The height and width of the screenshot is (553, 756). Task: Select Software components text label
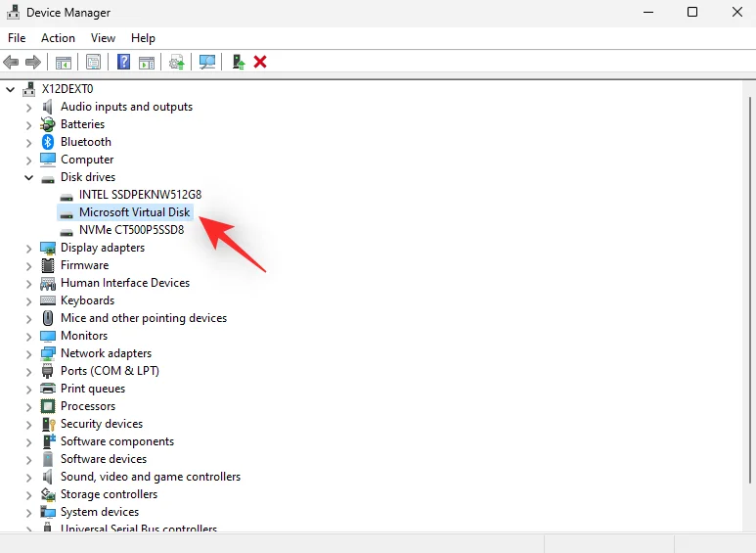(x=117, y=441)
